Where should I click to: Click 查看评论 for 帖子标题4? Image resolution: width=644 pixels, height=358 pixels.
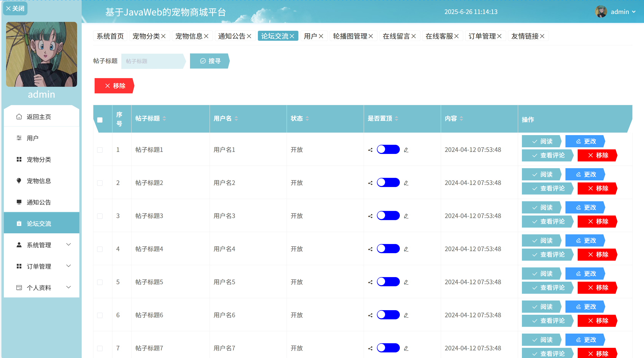(x=547, y=254)
